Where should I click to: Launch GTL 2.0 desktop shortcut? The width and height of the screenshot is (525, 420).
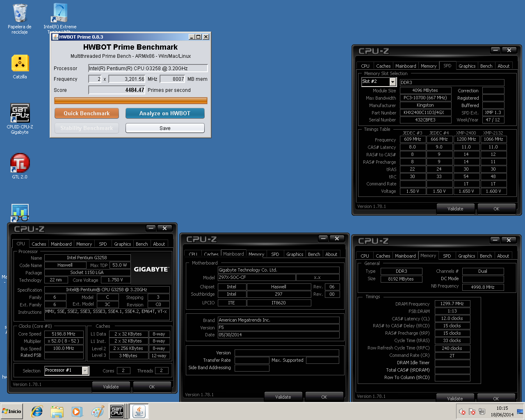(x=20, y=166)
